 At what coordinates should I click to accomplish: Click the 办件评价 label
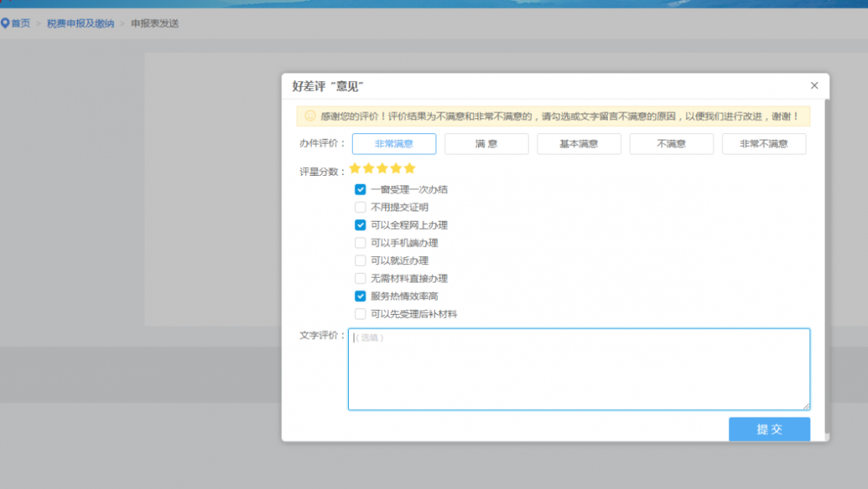322,143
